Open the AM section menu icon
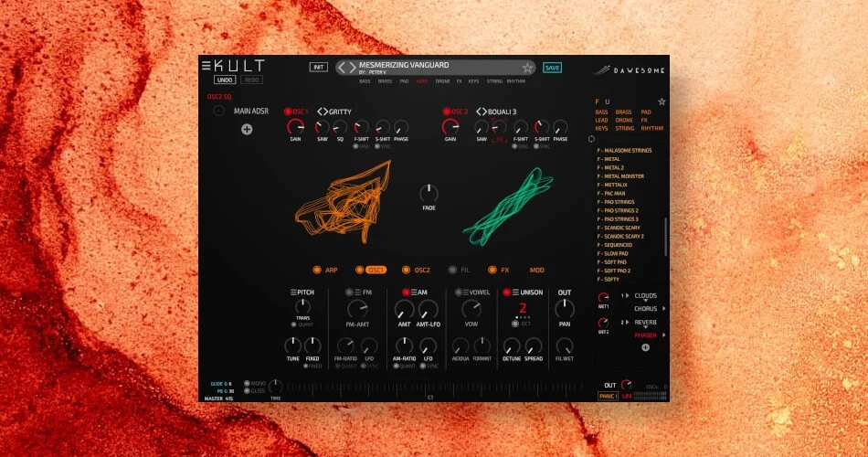This screenshot has height=457, width=868. point(414,292)
